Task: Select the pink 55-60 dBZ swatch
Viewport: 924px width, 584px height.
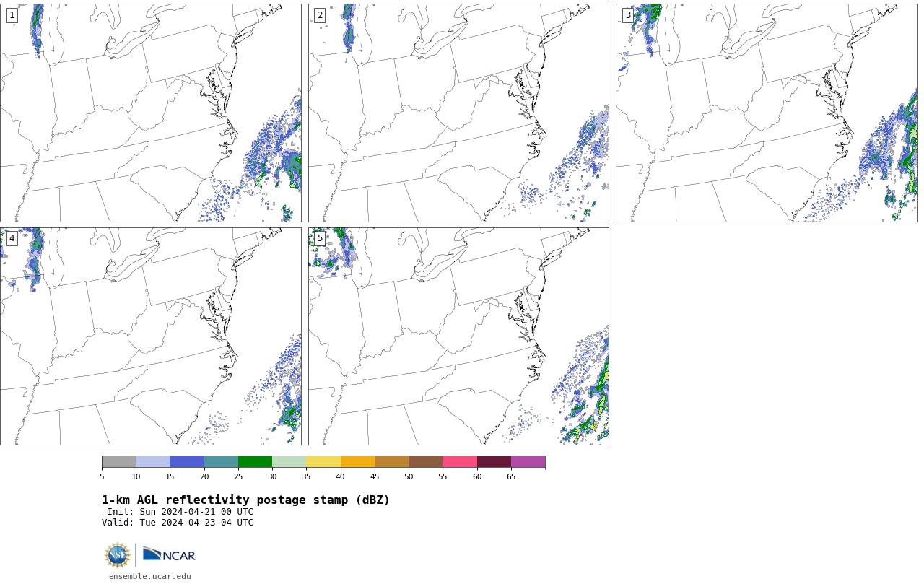Action: point(460,462)
